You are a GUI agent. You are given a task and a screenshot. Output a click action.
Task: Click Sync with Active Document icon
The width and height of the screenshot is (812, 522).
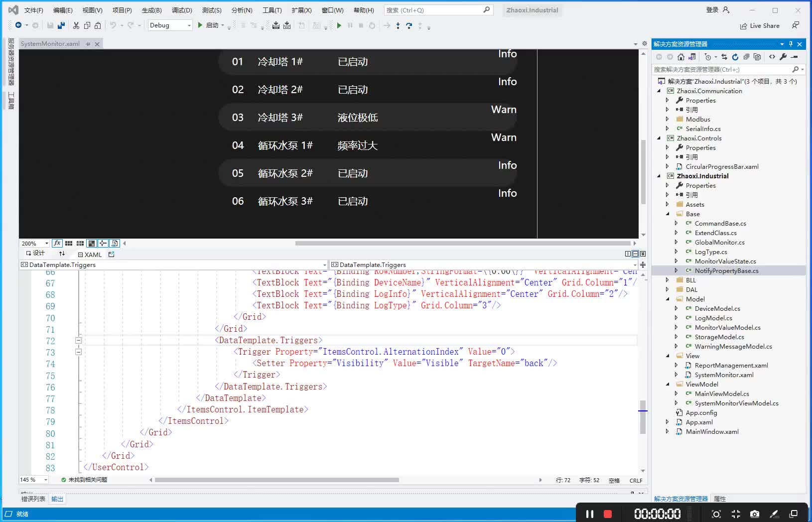tap(724, 57)
